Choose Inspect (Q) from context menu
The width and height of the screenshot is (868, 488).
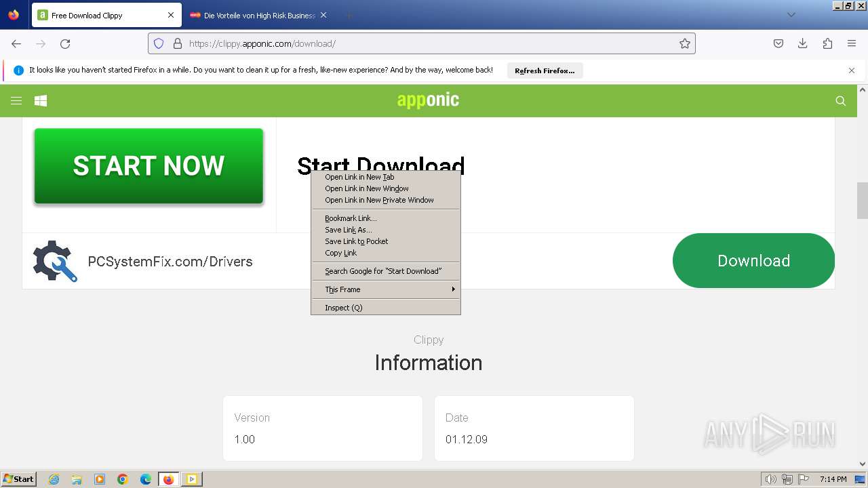pos(385,308)
